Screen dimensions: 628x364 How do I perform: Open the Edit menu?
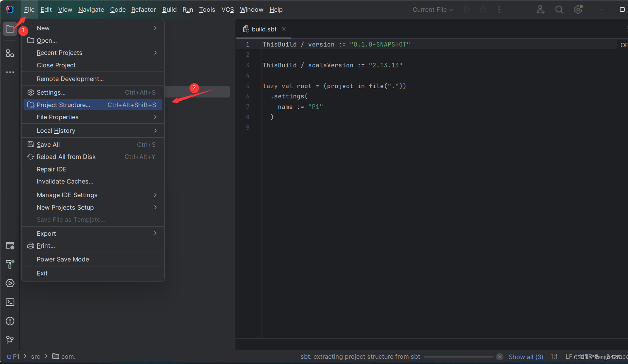[x=46, y=9]
